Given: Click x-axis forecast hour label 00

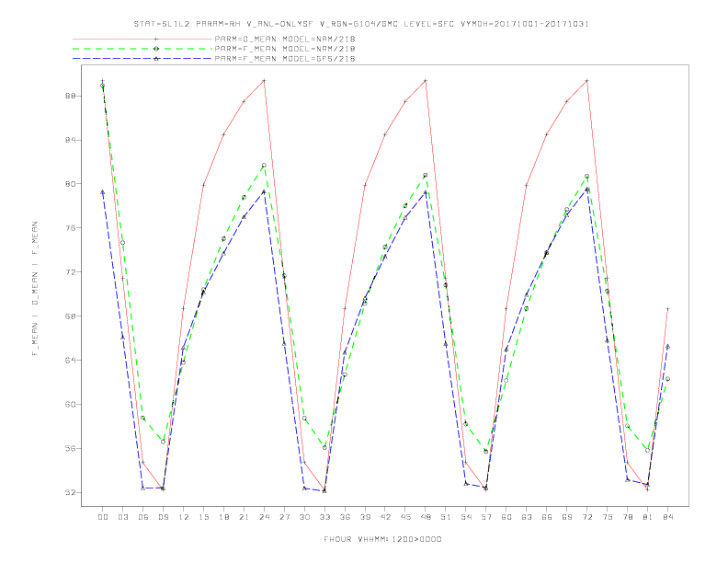Looking at the screenshot, I should click(103, 517).
